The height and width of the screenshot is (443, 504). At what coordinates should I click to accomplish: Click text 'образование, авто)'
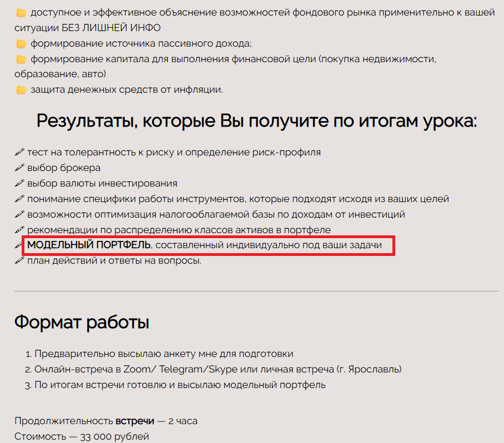click(x=60, y=74)
